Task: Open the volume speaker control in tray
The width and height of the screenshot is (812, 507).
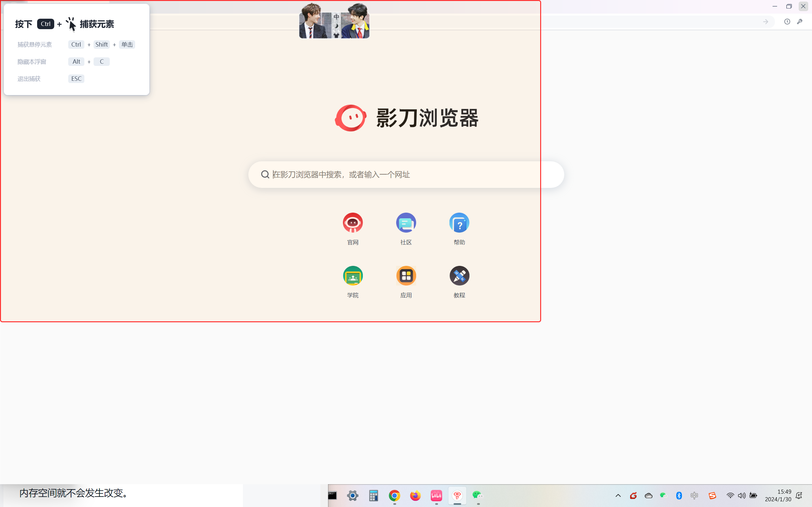Action: click(742, 495)
